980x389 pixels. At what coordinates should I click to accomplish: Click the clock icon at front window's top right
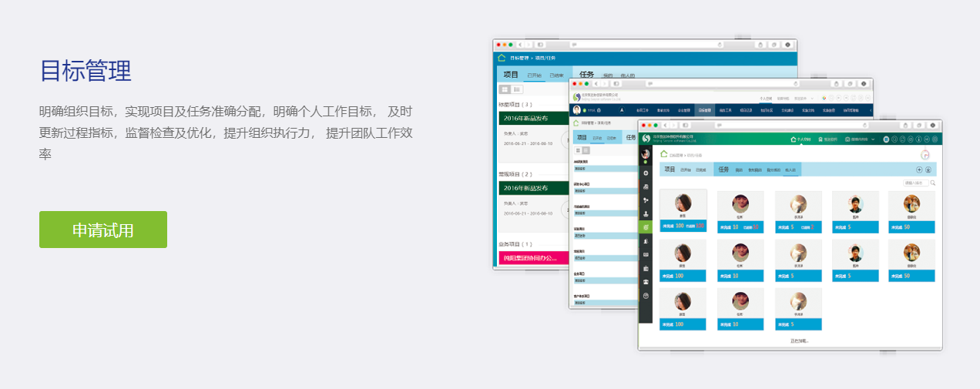(925, 154)
